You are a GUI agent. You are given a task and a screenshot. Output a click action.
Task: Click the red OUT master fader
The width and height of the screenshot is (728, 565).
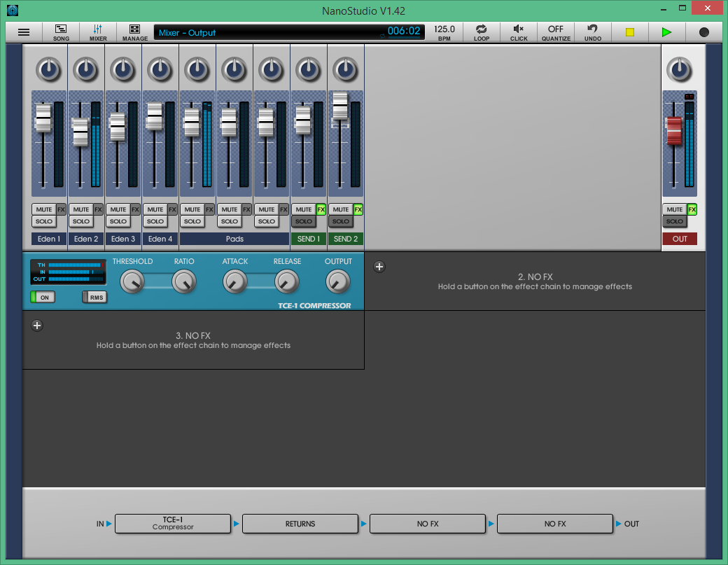click(674, 131)
